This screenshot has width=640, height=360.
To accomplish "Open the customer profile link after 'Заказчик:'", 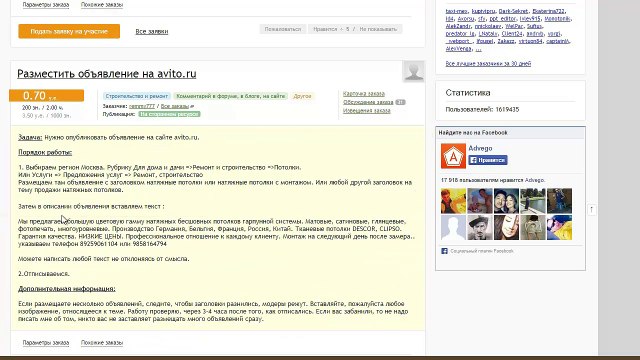I will (142, 106).
